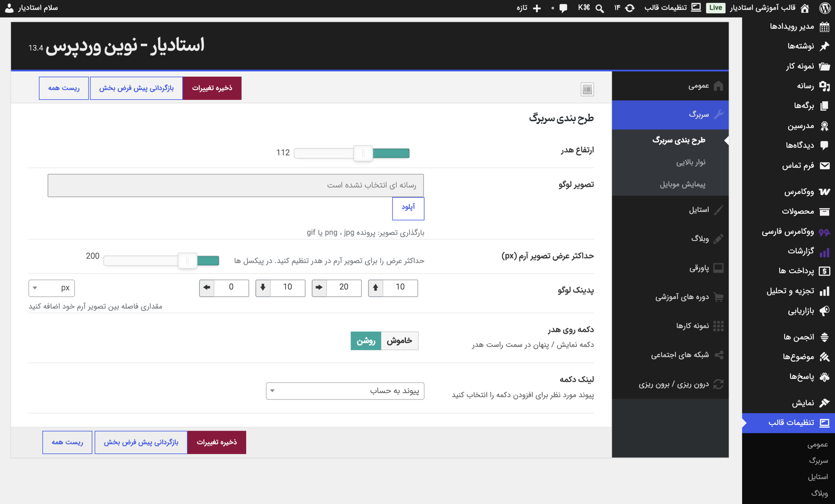Click the logo max width slider handle
Screen dimensions: 835x504
pos(188,261)
